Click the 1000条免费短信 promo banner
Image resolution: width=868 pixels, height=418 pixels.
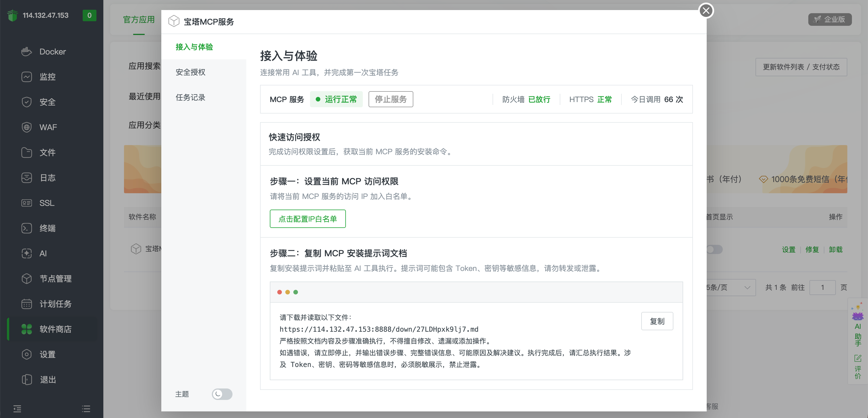804,169
